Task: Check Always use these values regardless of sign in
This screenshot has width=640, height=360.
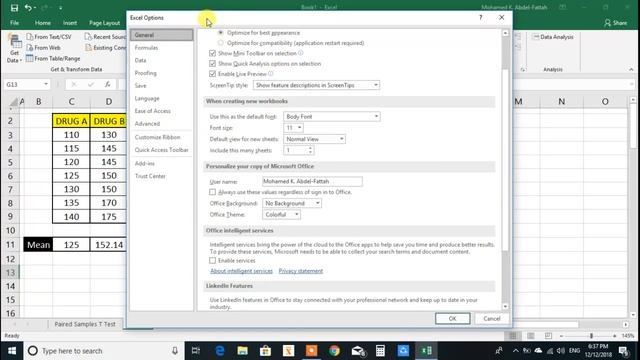Action: (x=212, y=192)
